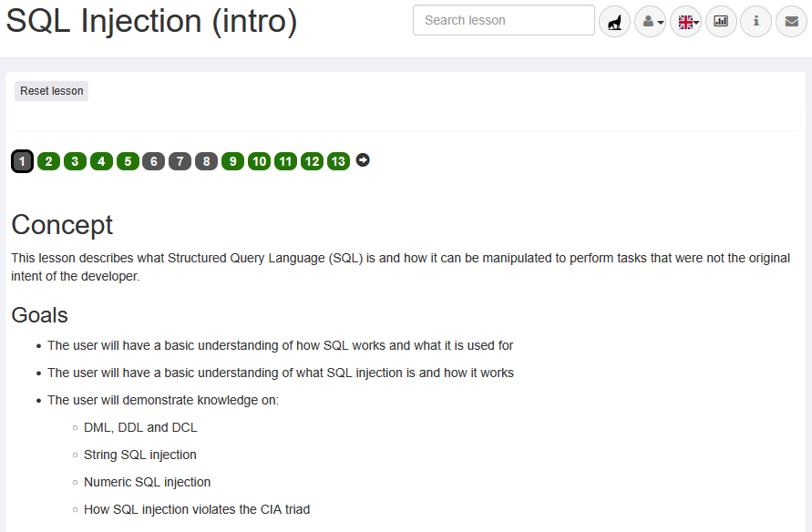Viewport: 812px width, 532px height.
Task: Focus the Search lesson field
Action: click(503, 20)
